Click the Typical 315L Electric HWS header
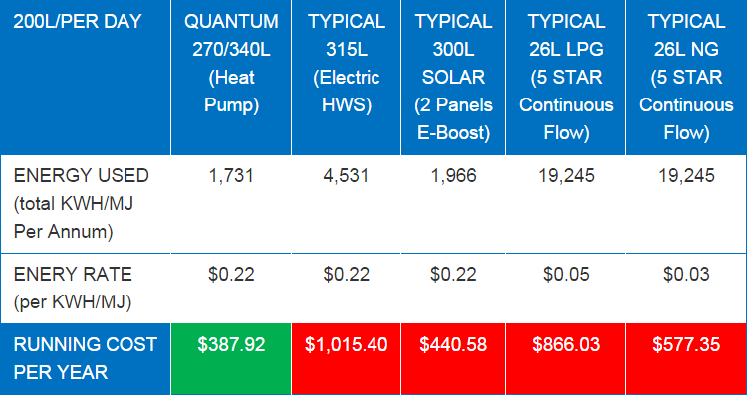Screen dimensions: 748x395 (x=346, y=77)
